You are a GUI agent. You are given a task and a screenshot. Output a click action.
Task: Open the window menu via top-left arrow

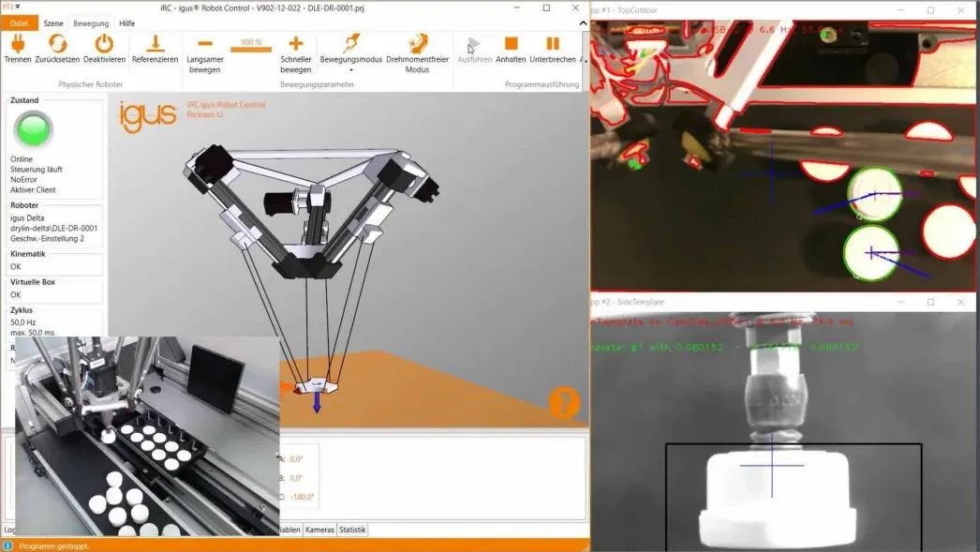17,6
